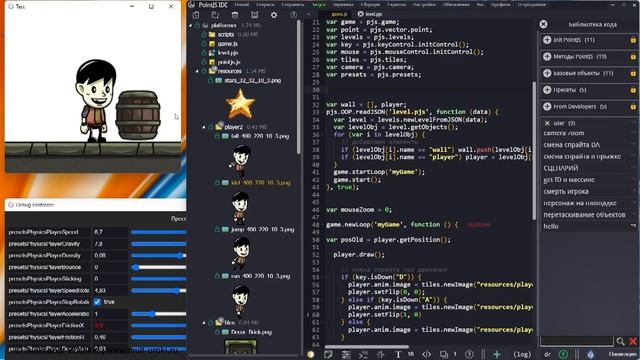This screenshot has height=360, width=640.
Task: Open the (log) button in bottom toolbar
Action: pos(522,354)
